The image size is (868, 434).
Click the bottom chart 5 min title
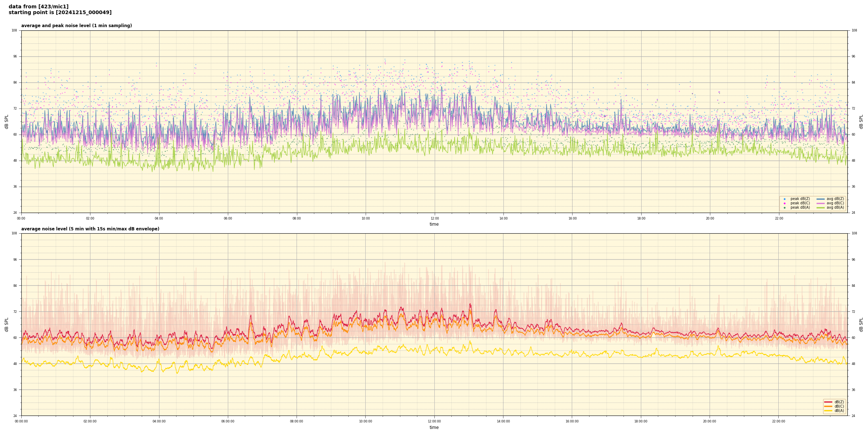(90, 229)
